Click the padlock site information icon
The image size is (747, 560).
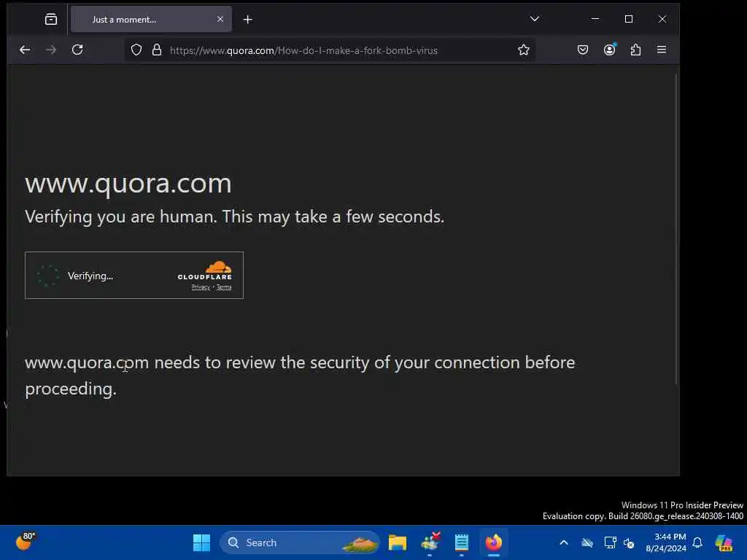pyautogui.click(x=157, y=50)
